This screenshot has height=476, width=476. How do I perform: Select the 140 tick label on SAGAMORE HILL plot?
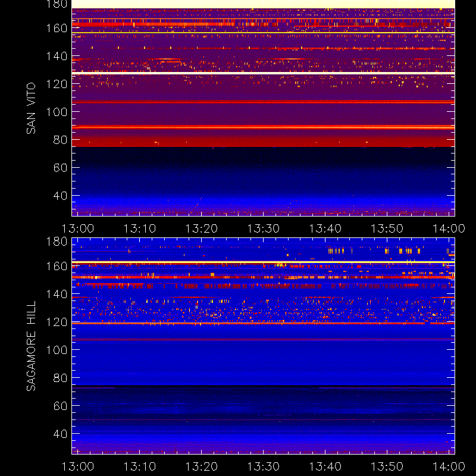click(57, 294)
